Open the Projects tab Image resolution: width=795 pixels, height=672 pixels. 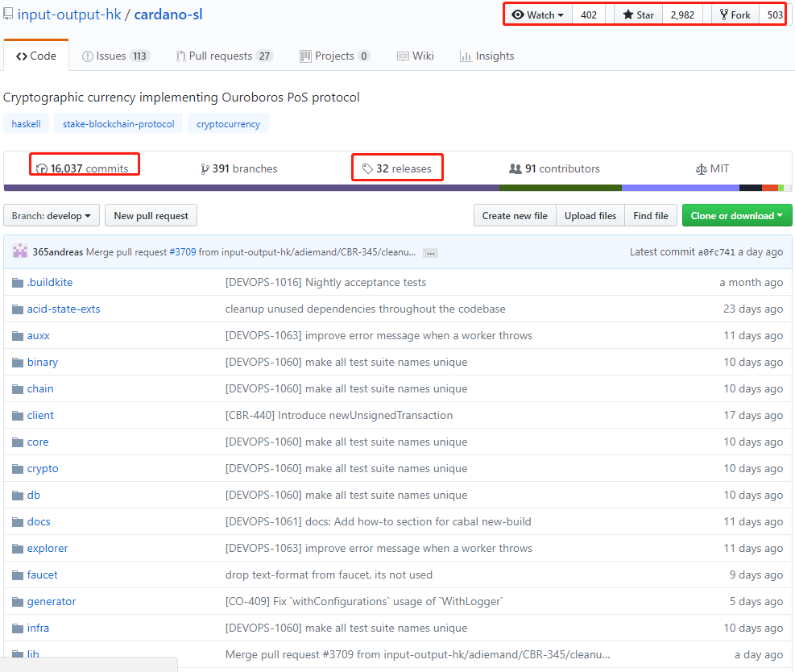point(335,56)
